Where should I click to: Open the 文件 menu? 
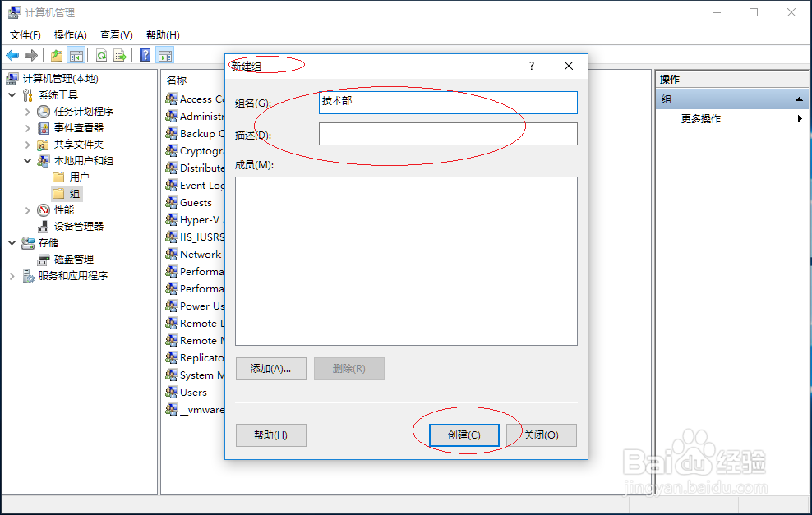25,34
